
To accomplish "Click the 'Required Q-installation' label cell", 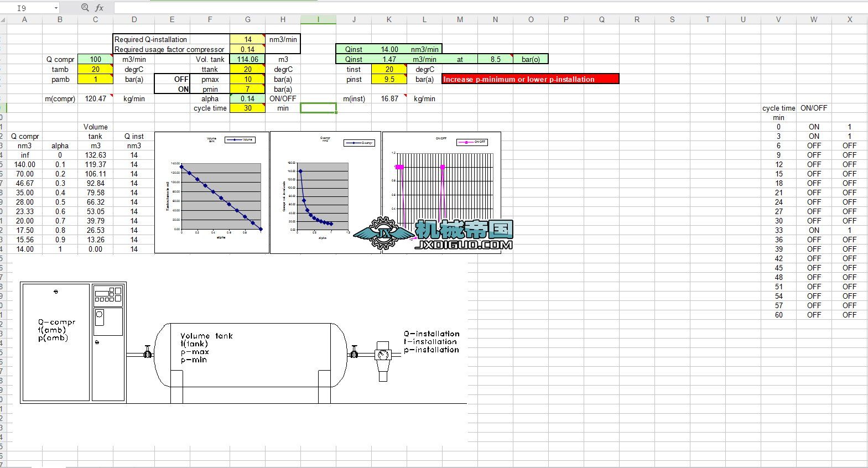I will pyautogui.click(x=171, y=39).
